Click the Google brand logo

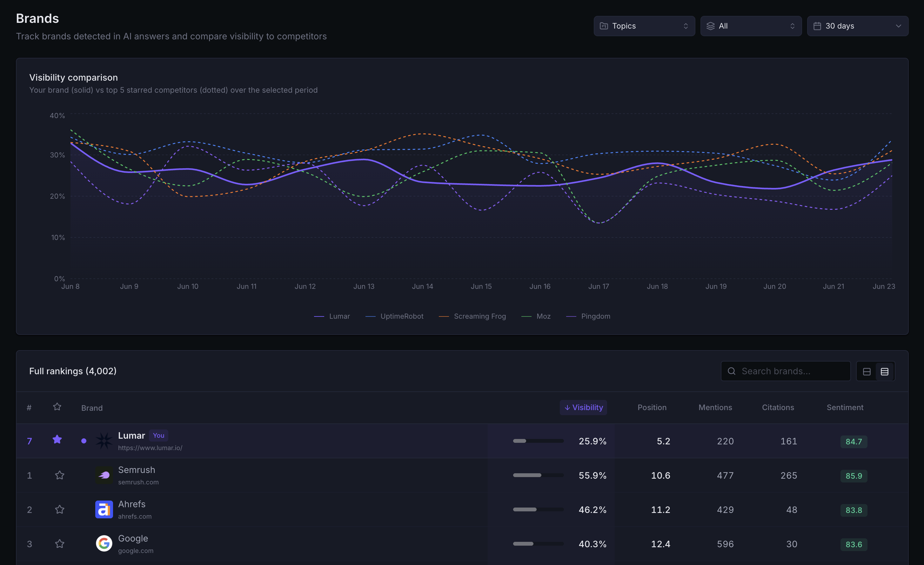pos(104,544)
